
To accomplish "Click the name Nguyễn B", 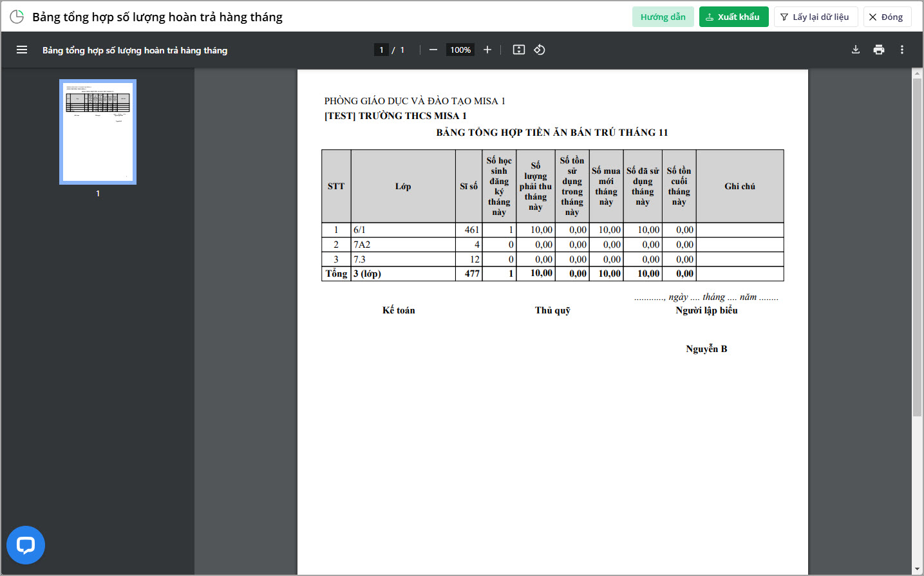I will [x=706, y=349].
